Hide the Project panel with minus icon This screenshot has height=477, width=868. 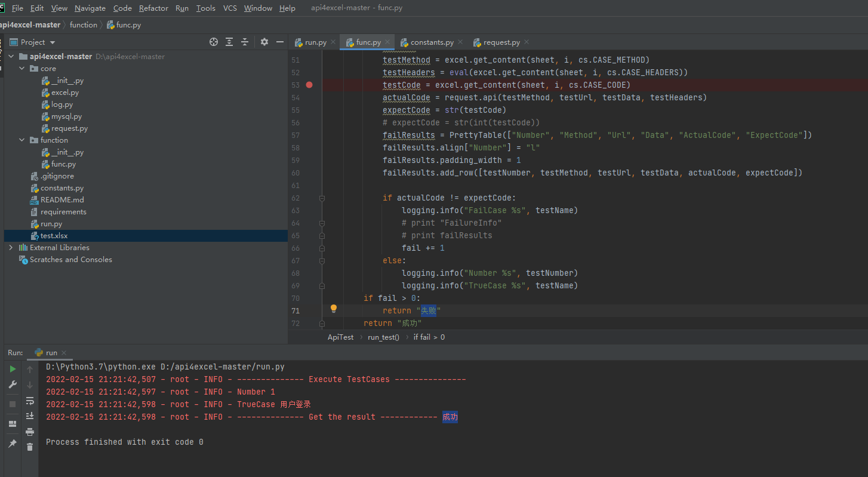279,42
